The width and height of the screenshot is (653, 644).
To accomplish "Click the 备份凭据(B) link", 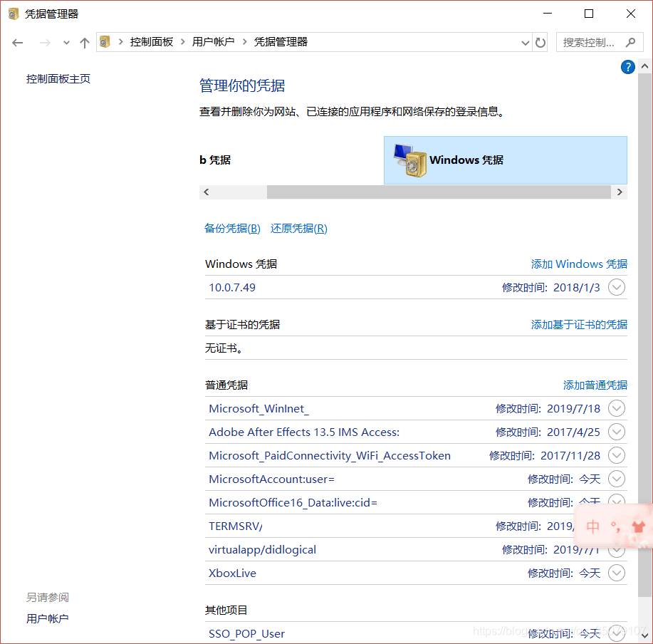I will [232, 229].
